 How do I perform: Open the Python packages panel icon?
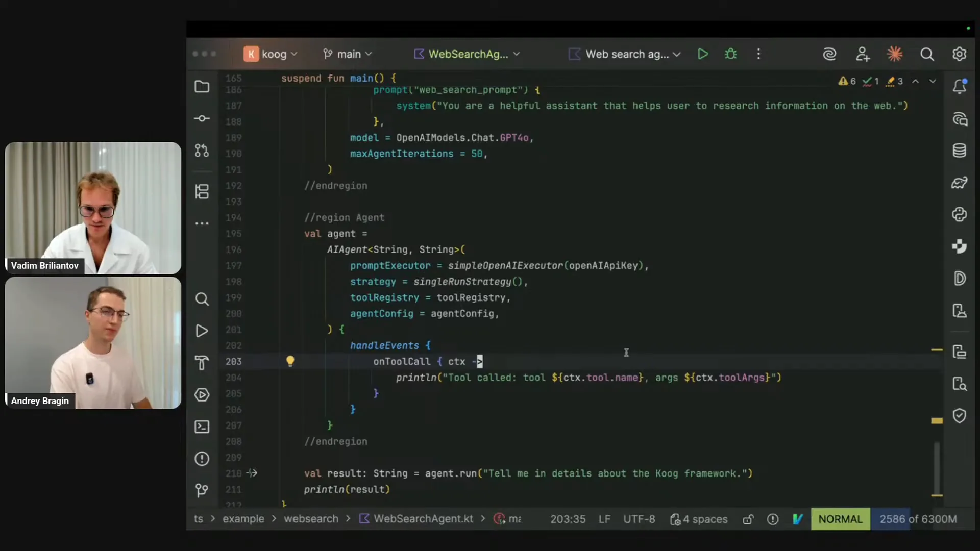coord(960,214)
